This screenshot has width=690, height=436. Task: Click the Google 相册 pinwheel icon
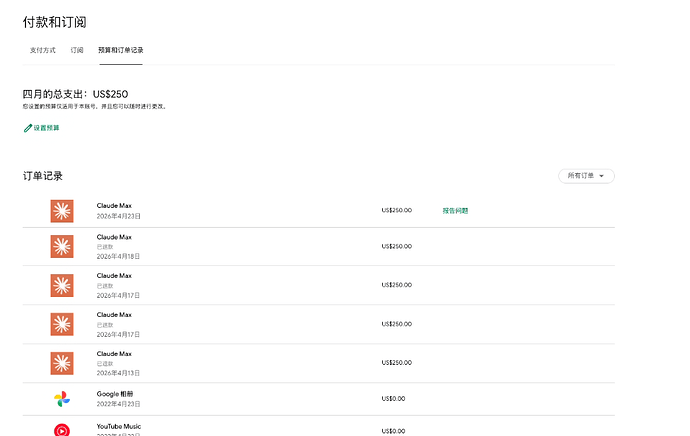(x=62, y=399)
